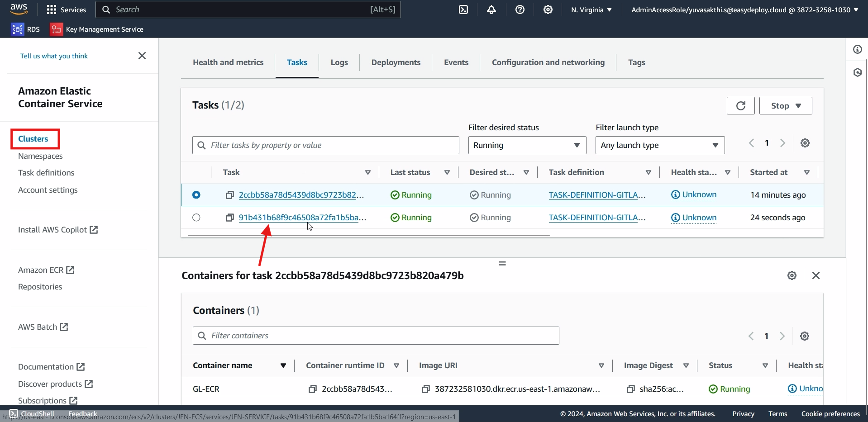
Task: Open Task definitions in sidebar
Action: (x=46, y=173)
